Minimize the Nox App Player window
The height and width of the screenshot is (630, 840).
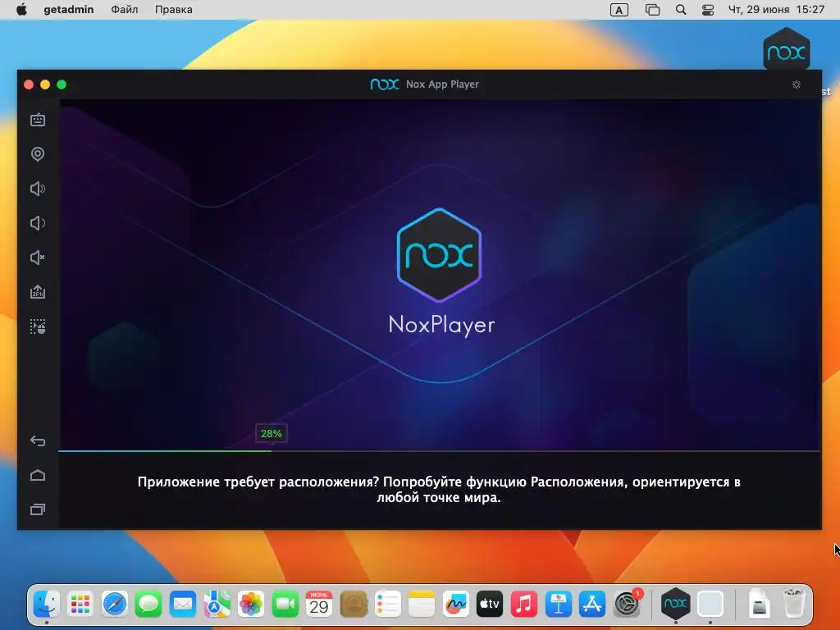click(x=45, y=84)
